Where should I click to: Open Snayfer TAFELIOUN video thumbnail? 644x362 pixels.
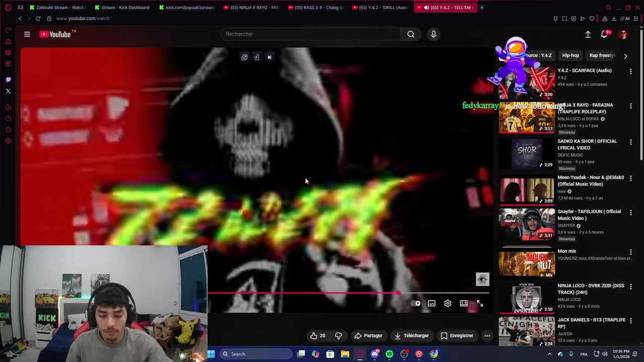point(527,224)
